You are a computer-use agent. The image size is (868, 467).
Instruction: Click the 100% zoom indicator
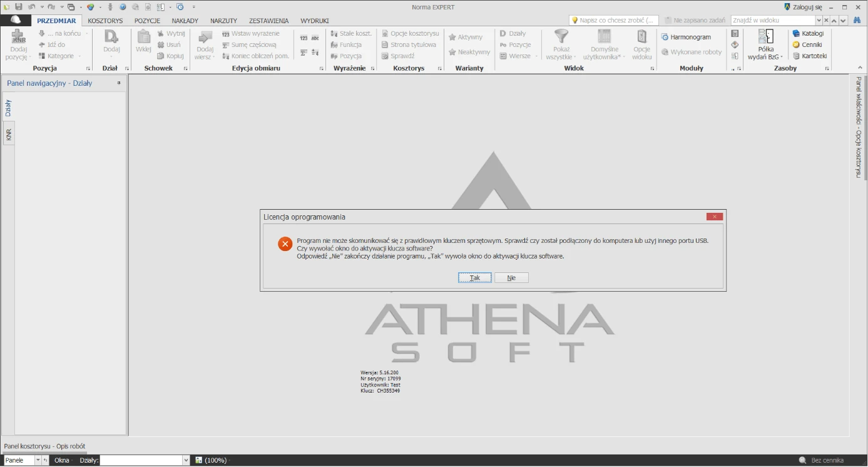215,460
